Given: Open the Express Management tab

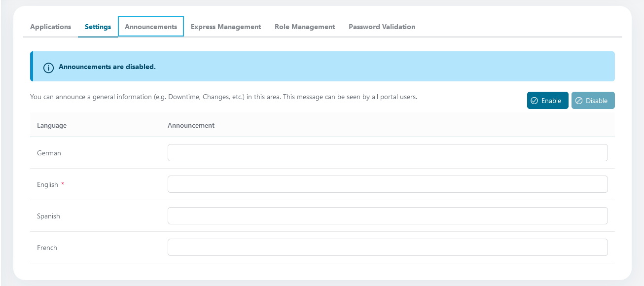Looking at the screenshot, I should [226, 27].
